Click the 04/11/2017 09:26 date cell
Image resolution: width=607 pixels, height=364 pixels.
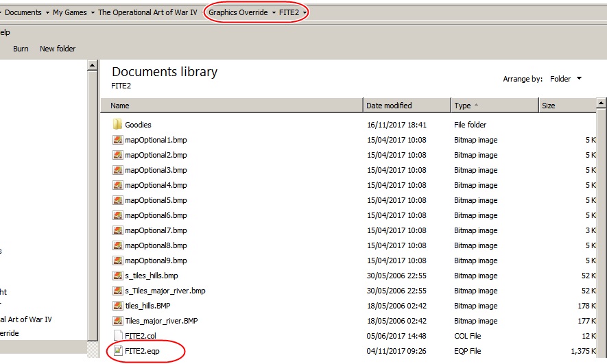tap(396, 351)
